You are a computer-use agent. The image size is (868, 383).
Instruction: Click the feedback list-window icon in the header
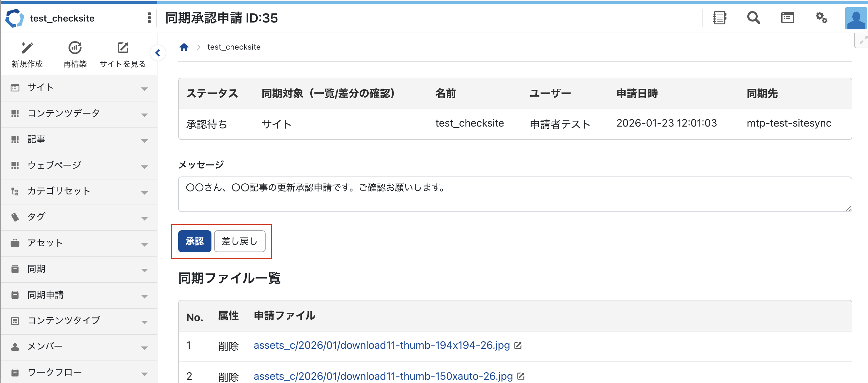pyautogui.click(x=787, y=18)
